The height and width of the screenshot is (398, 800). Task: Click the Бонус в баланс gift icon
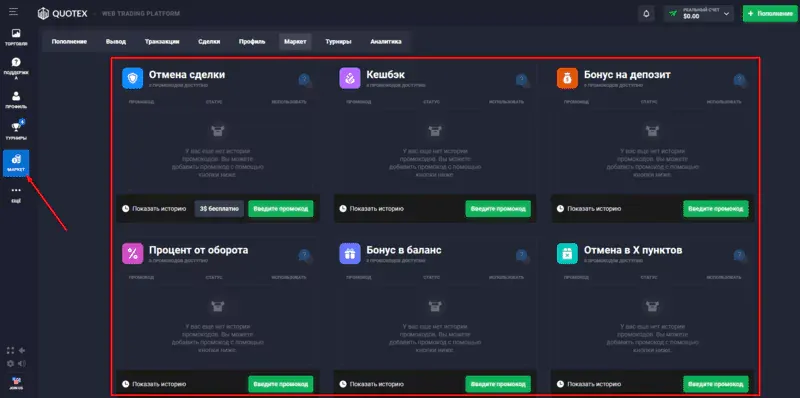(349, 254)
